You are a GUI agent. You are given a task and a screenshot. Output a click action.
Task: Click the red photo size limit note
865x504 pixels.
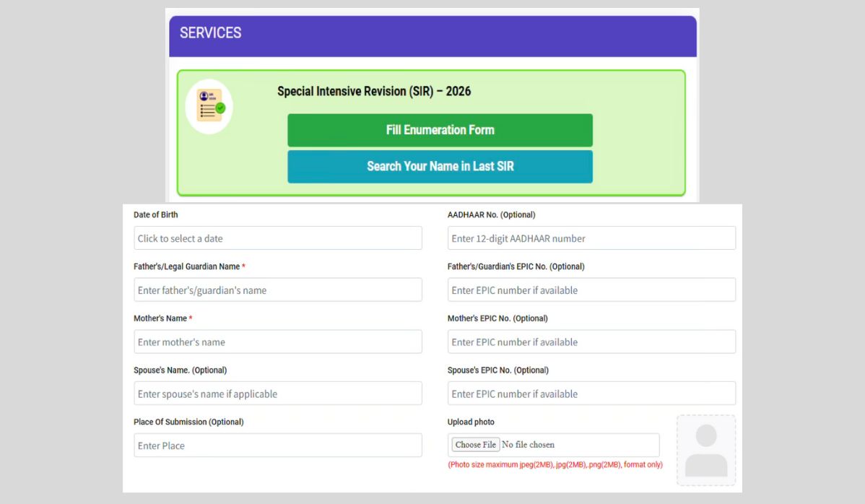(x=555, y=465)
